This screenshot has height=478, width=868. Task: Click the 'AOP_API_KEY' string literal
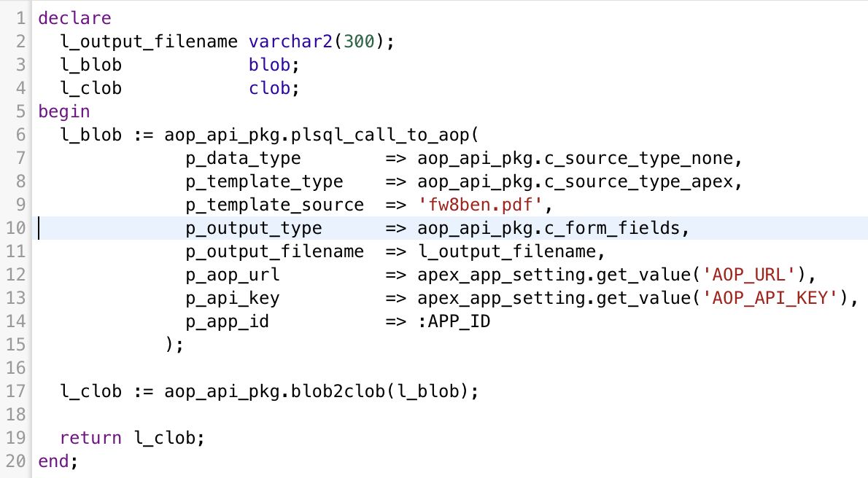pos(770,298)
